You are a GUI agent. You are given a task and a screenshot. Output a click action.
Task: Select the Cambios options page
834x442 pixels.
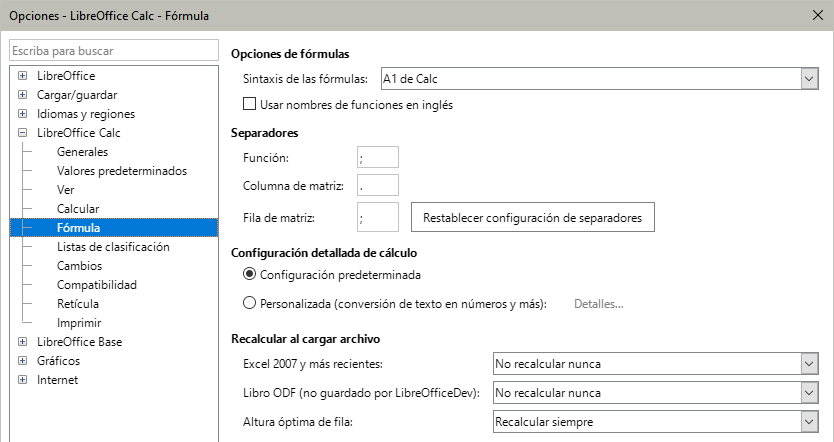coord(79,266)
